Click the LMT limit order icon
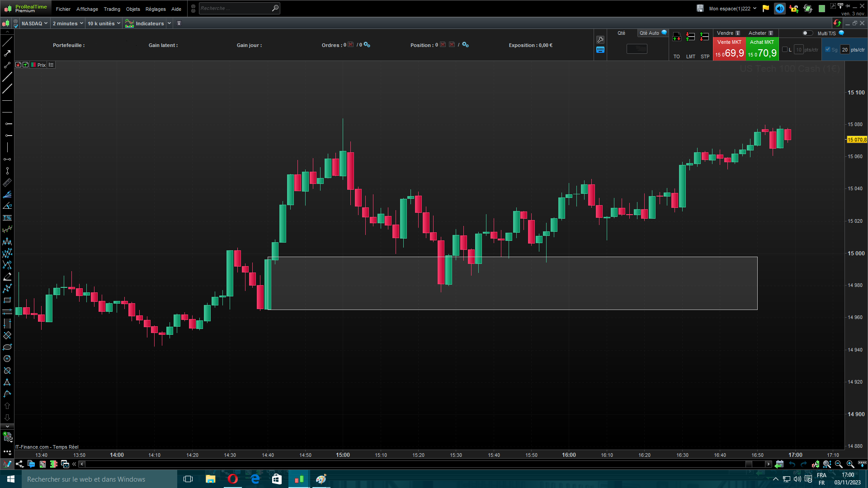Image resolution: width=868 pixels, height=488 pixels. pyautogui.click(x=690, y=38)
